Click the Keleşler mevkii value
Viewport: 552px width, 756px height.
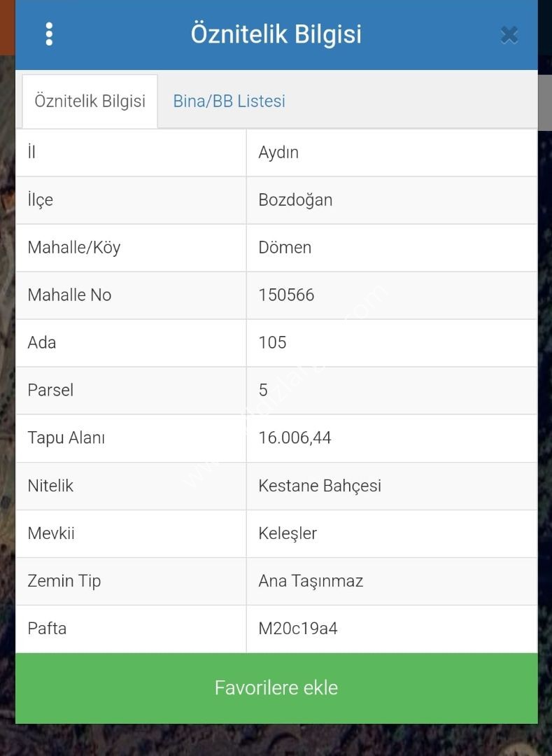pyautogui.click(x=288, y=533)
